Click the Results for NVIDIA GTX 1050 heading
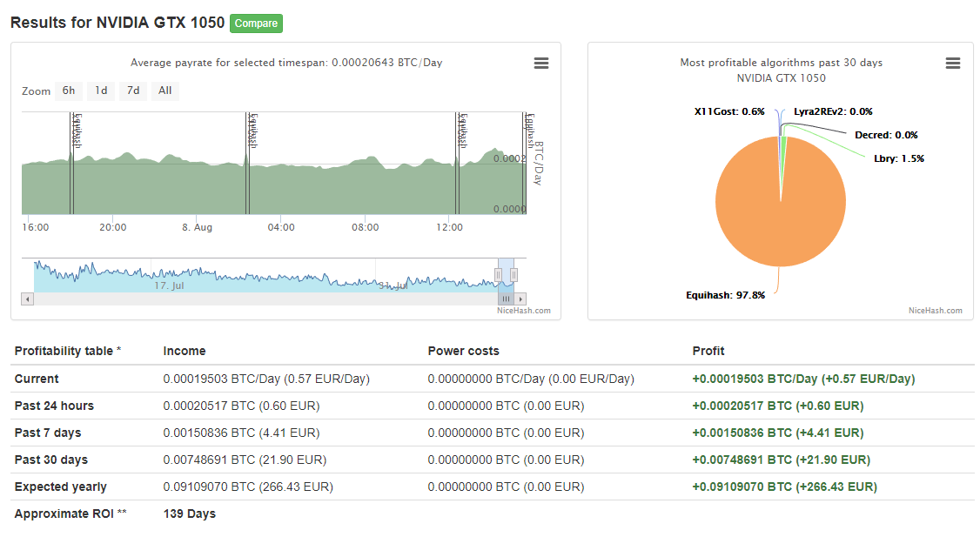The width and height of the screenshot is (980, 537). click(117, 23)
